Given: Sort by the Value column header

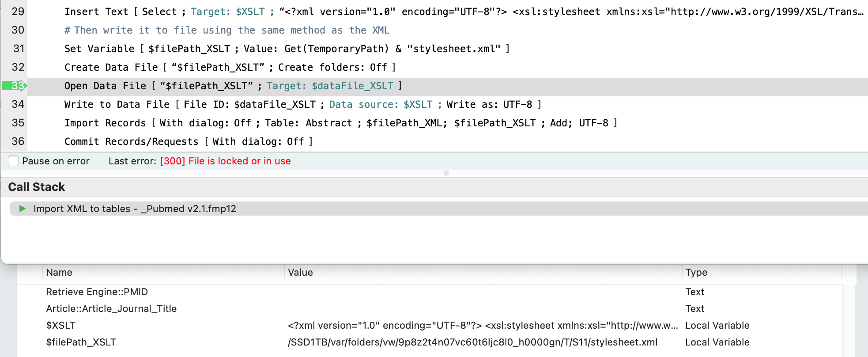Looking at the screenshot, I should (483, 273).
